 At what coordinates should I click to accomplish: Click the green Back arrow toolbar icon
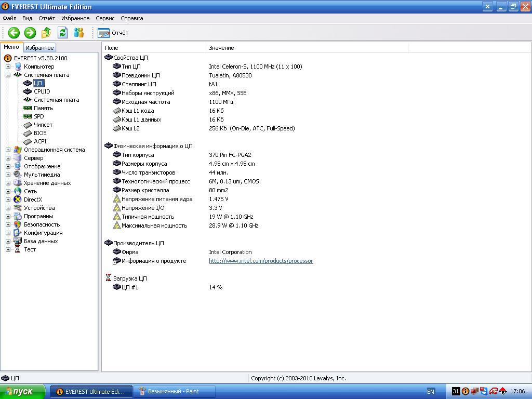[14, 33]
